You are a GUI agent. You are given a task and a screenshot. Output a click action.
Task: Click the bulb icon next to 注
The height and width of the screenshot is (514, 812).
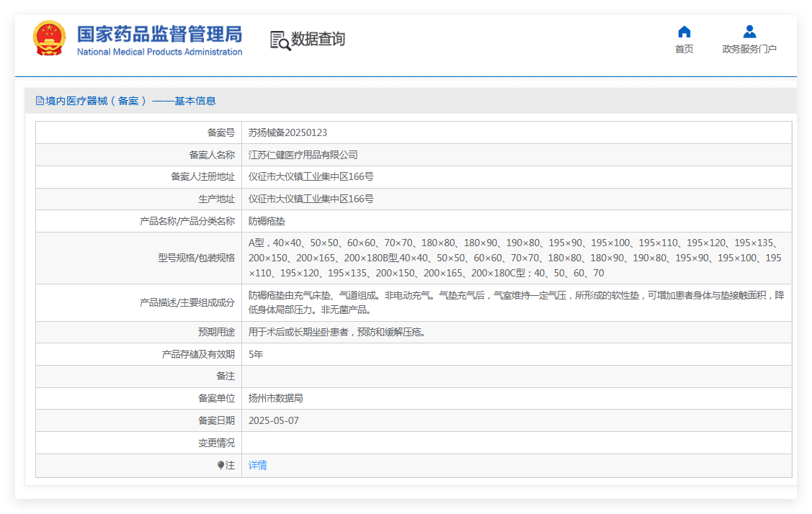coord(220,465)
